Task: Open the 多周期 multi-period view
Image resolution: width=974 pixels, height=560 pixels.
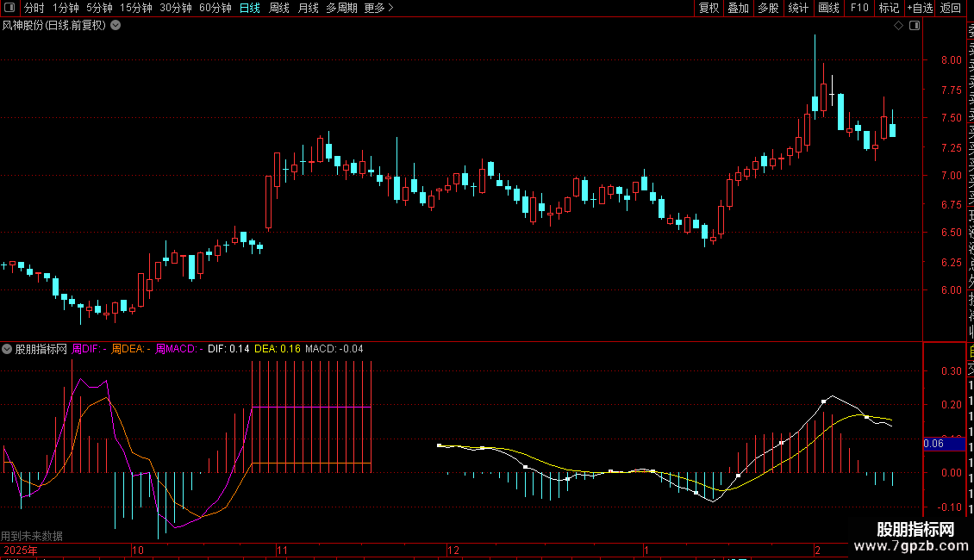Action: [x=341, y=8]
